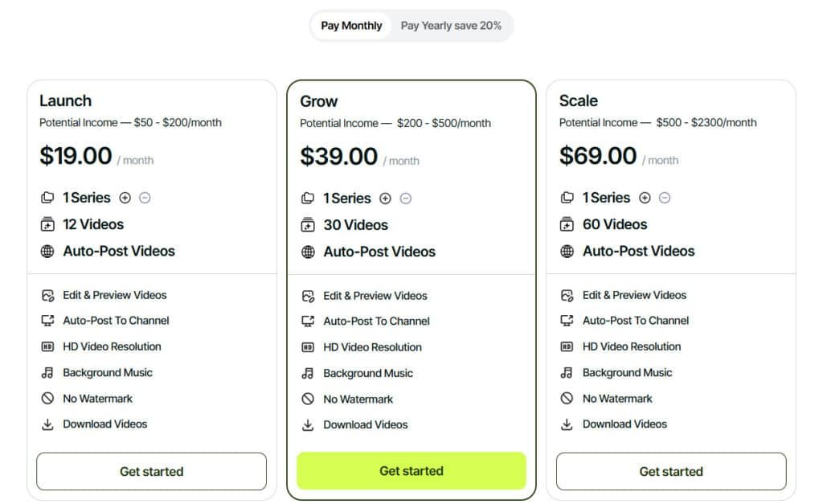Click the minus stepper next to Grow's 1 Series
This screenshot has width=823, height=504.
[x=406, y=198]
